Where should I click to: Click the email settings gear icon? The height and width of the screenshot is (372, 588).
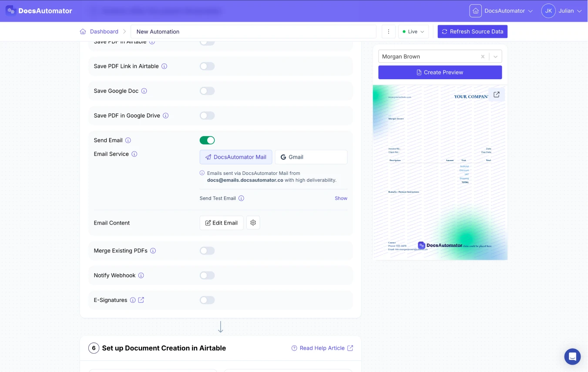coord(253,223)
